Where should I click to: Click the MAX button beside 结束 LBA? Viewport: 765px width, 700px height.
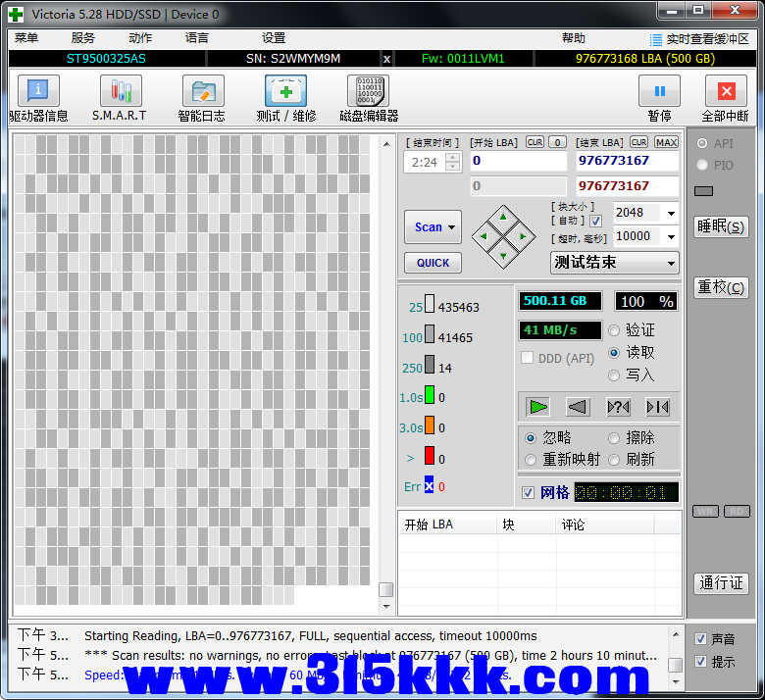[666, 142]
